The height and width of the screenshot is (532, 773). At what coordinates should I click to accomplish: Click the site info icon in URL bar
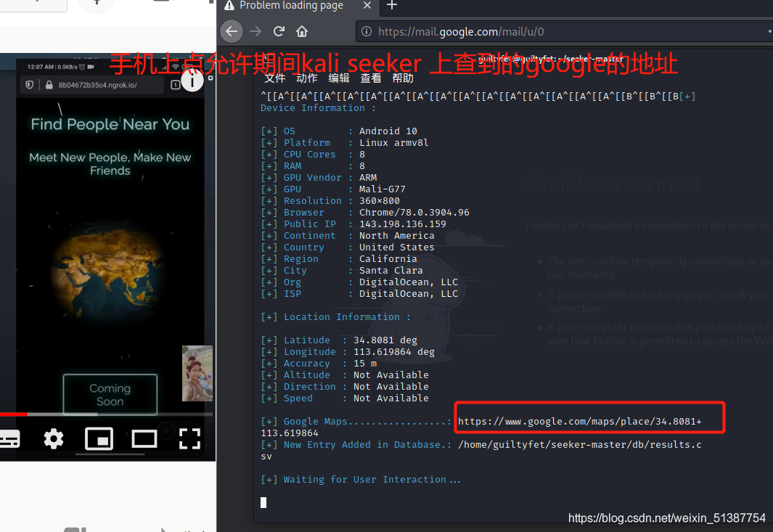pos(367,31)
